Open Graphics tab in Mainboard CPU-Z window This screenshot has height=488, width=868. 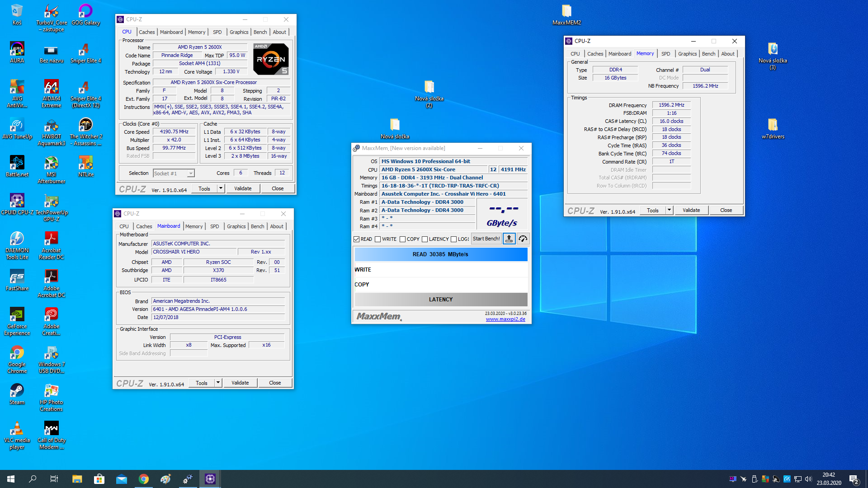[236, 226]
